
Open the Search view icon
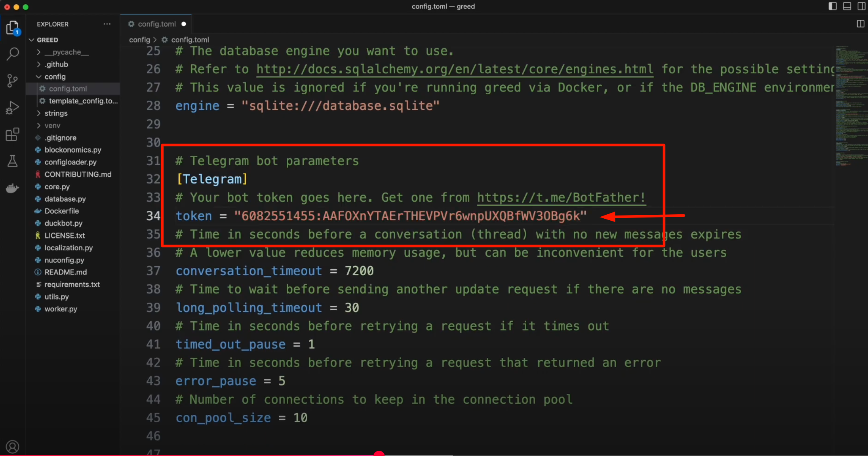click(12, 53)
